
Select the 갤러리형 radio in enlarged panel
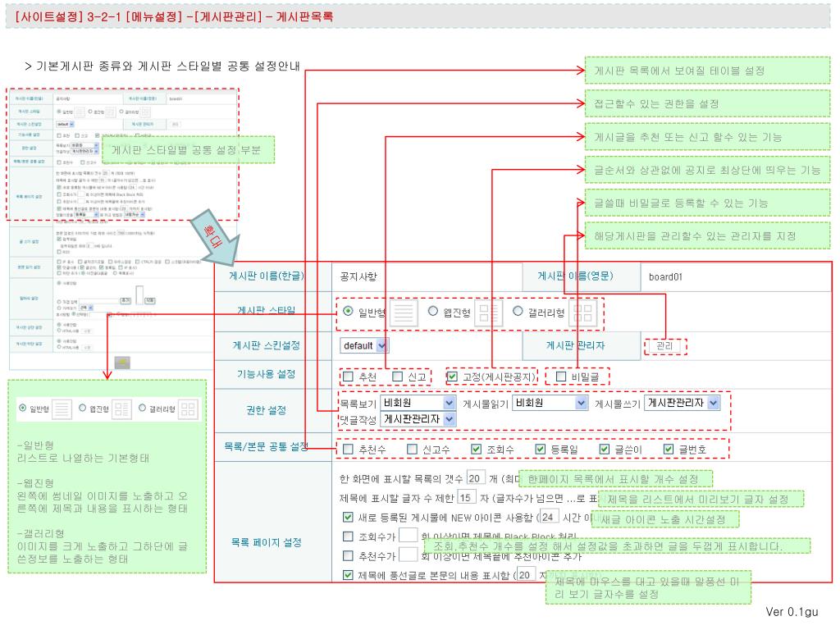[518, 311]
